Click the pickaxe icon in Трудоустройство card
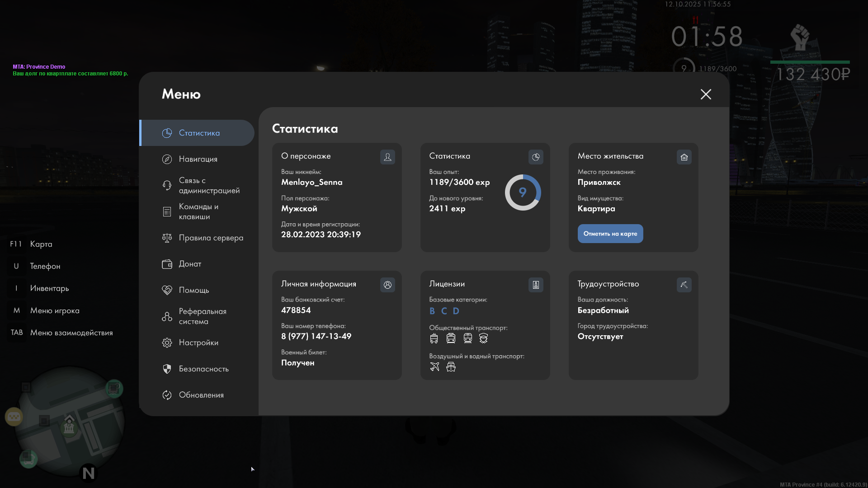Image resolution: width=868 pixels, height=488 pixels. [x=684, y=285]
